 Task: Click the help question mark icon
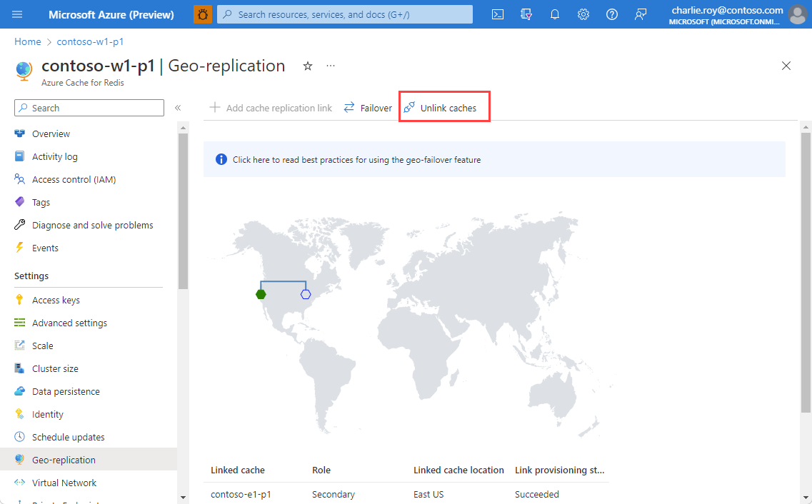click(612, 14)
